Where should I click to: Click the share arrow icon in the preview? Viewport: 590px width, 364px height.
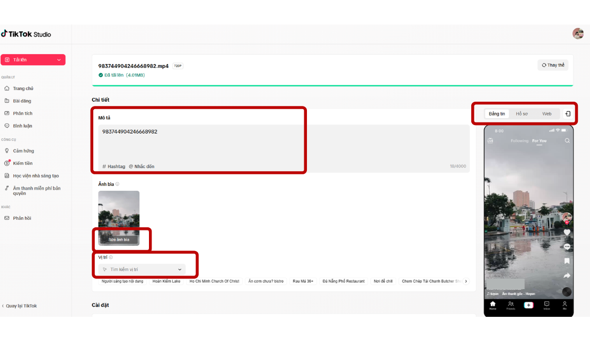pyautogui.click(x=567, y=276)
